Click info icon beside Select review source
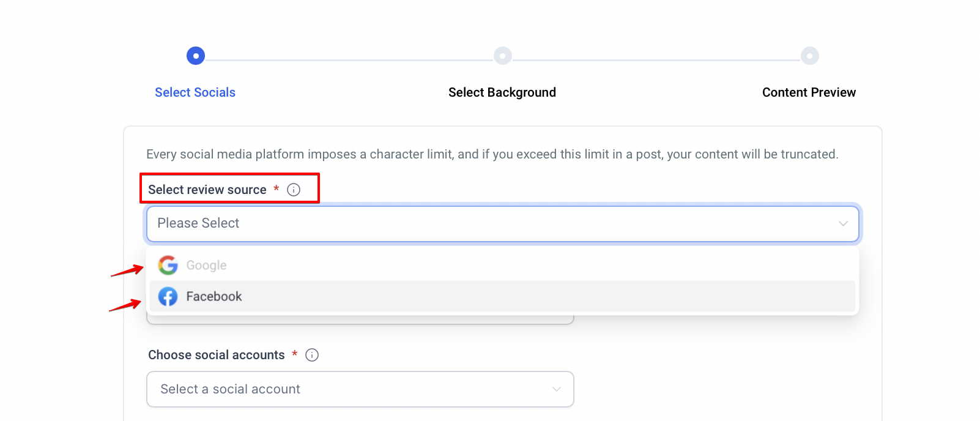 294,190
